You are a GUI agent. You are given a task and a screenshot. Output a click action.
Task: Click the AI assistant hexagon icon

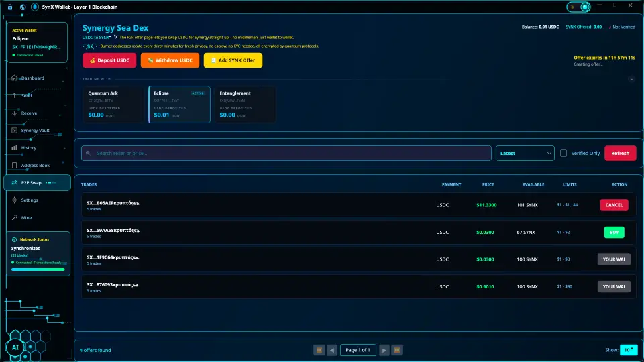pyautogui.click(x=15, y=347)
